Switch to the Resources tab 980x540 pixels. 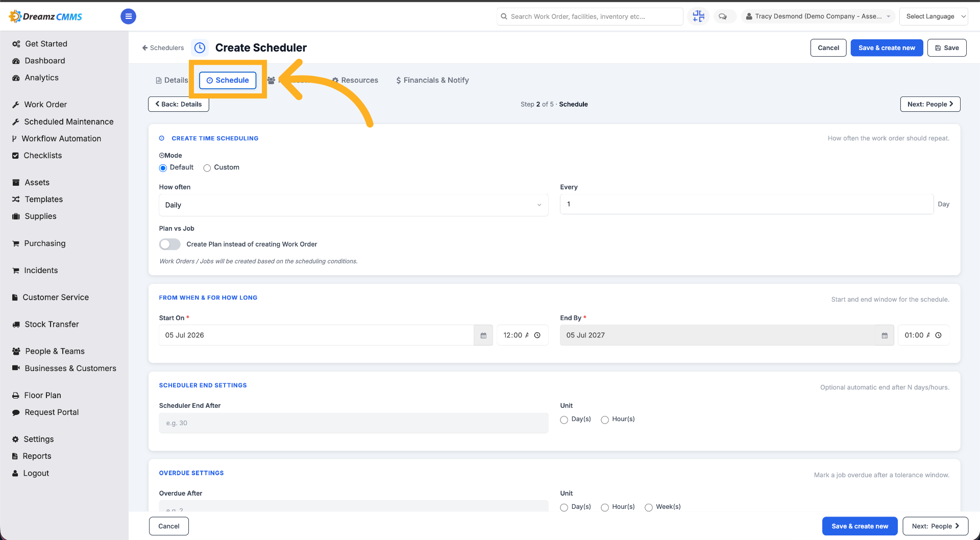[x=355, y=80]
